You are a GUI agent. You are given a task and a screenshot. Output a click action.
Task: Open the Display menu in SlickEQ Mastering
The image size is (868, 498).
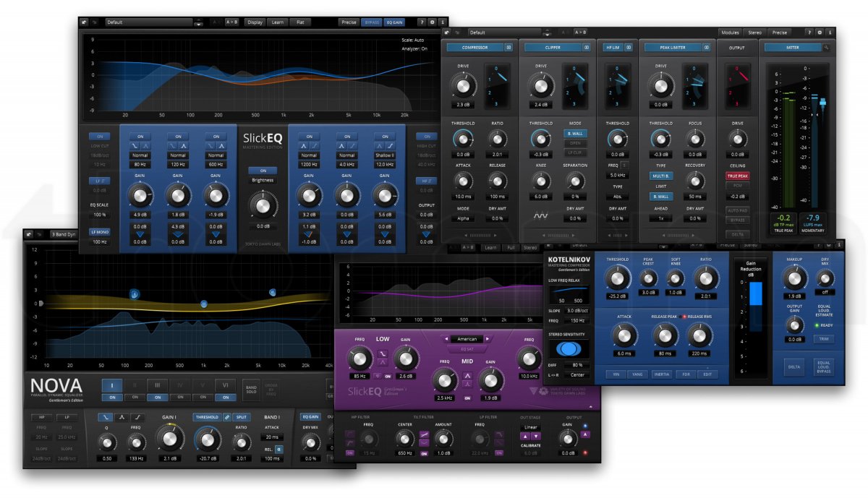(x=255, y=22)
